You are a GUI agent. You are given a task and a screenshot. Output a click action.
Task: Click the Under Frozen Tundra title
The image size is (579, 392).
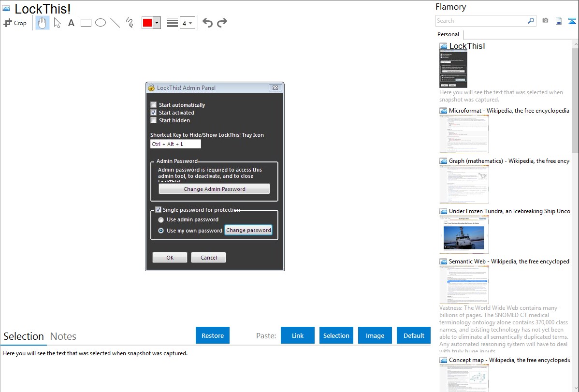[509, 211]
